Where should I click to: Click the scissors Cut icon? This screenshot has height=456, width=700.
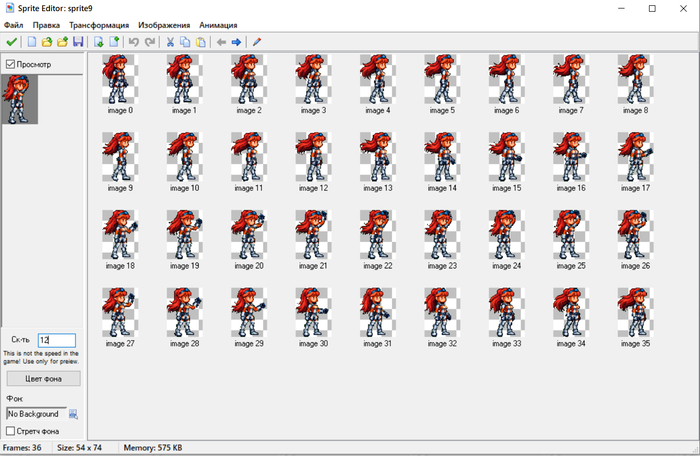(170, 42)
